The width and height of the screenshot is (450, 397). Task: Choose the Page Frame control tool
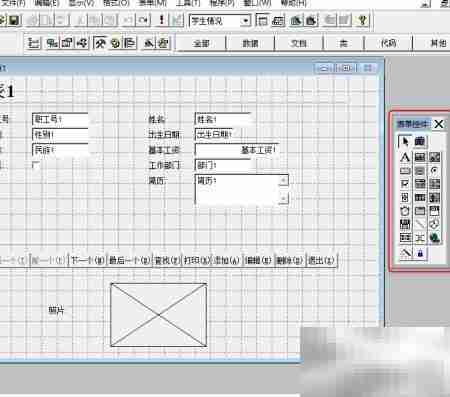420,211
